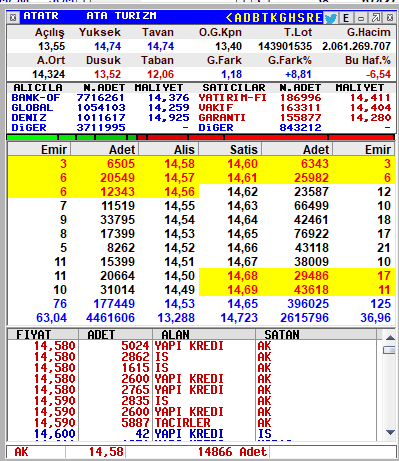Click the small X icon left of ATATR

13,17
